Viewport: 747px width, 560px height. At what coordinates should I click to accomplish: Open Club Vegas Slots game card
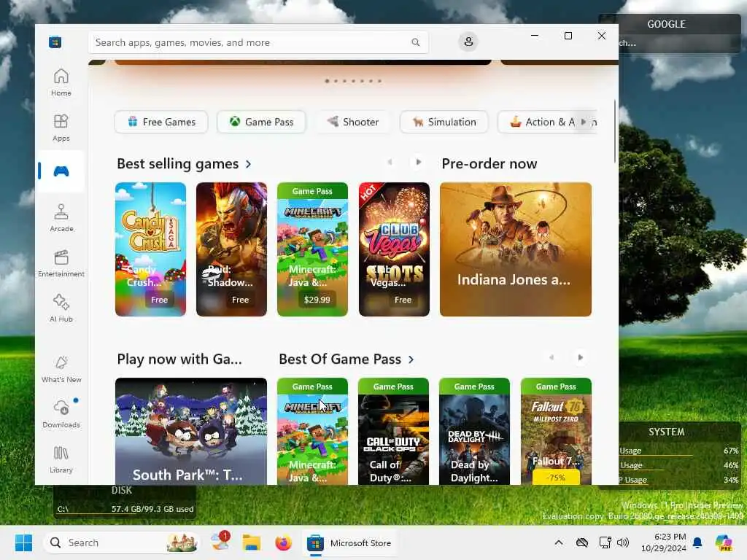(394, 249)
